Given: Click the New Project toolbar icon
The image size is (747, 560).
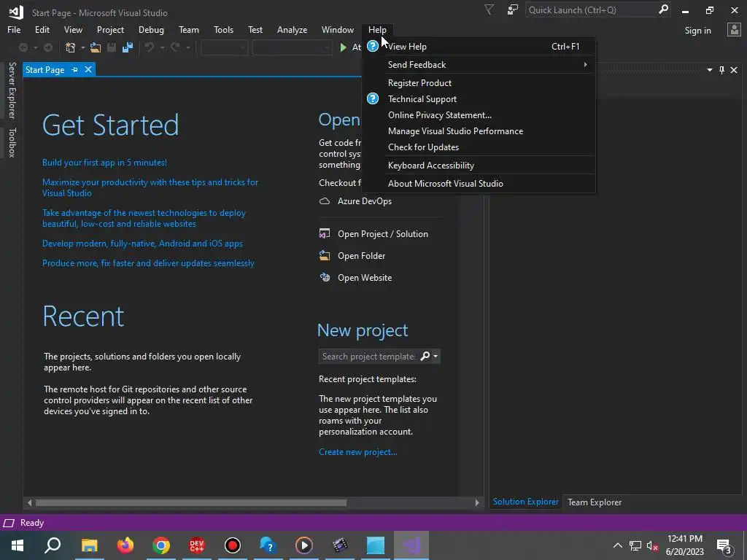Looking at the screenshot, I should click(71, 47).
